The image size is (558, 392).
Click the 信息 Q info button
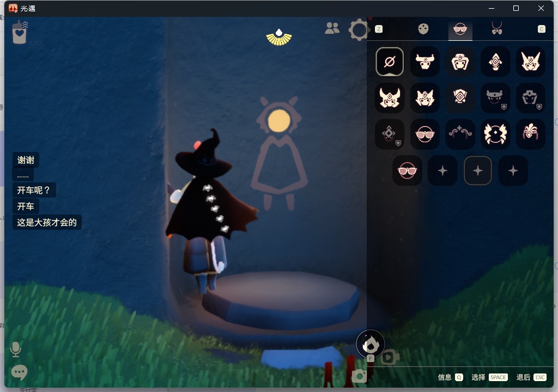coord(450,377)
